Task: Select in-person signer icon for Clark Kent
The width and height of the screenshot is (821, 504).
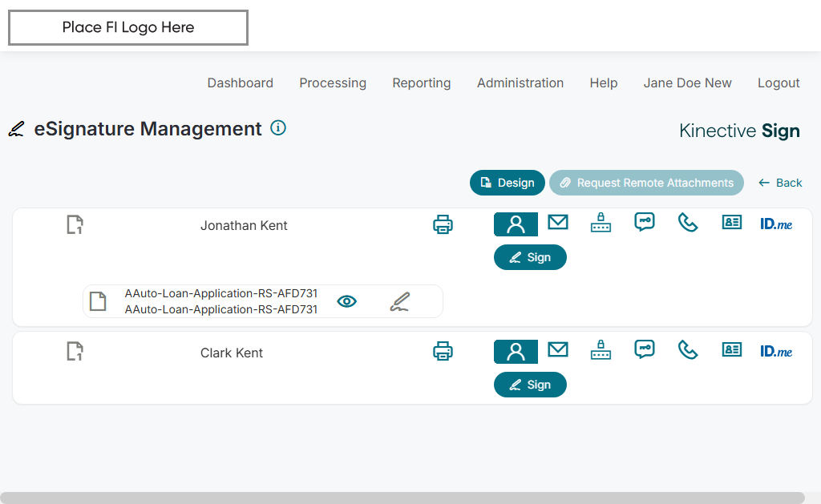Action: click(516, 352)
